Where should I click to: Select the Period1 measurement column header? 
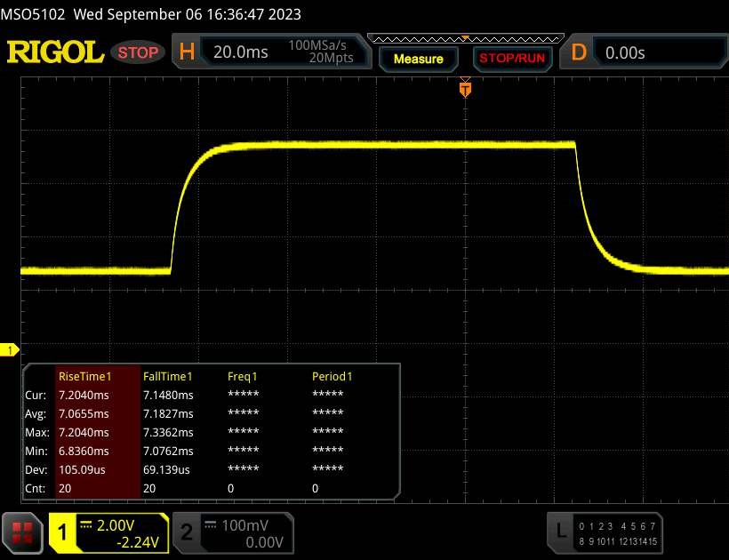pyautogui.click(x=332, y=376)
